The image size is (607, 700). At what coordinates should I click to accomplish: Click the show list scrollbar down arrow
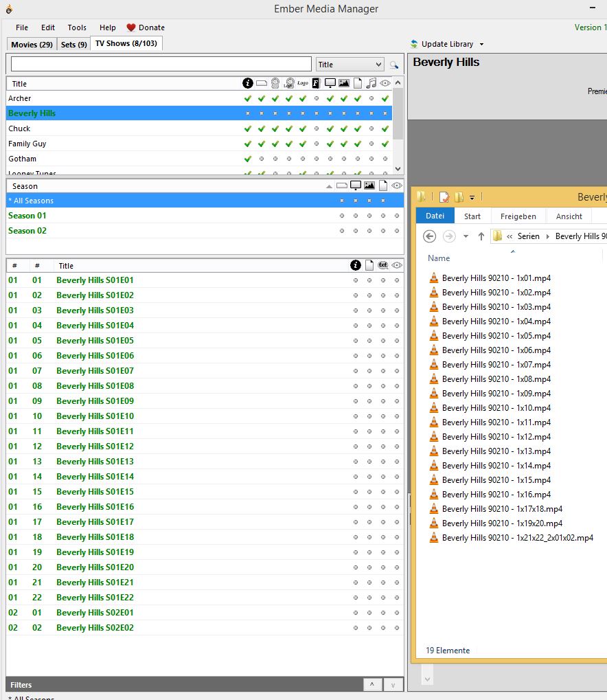[398, 169]
